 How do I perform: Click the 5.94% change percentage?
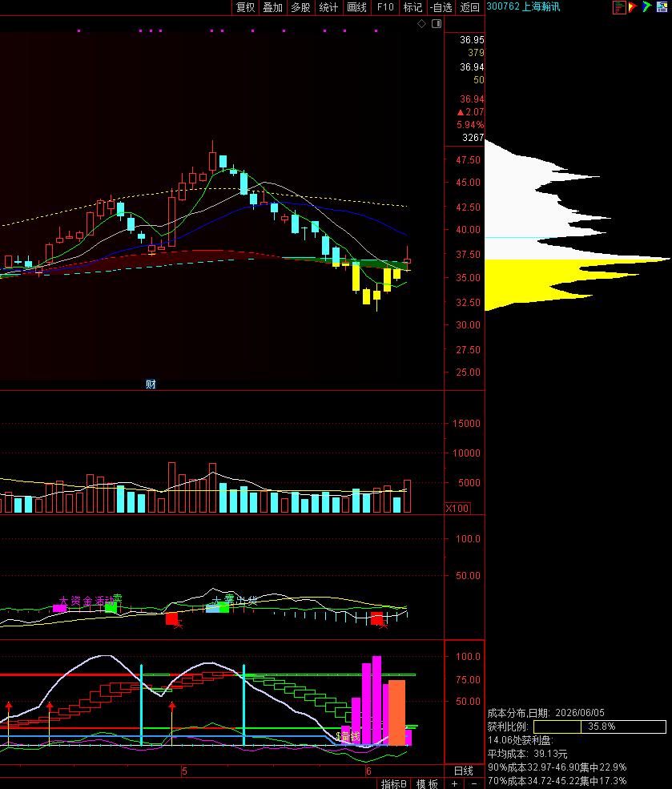[470, 124]
